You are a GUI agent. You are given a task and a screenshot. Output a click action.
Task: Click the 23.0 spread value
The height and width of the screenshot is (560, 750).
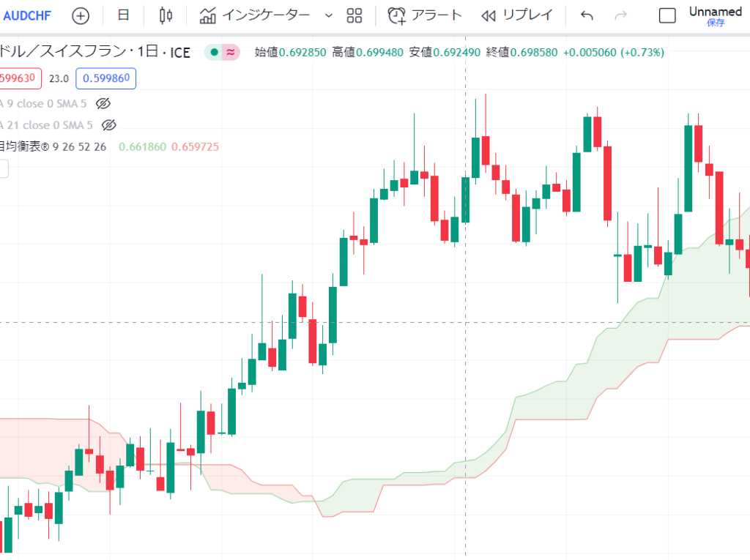[59, 78]
